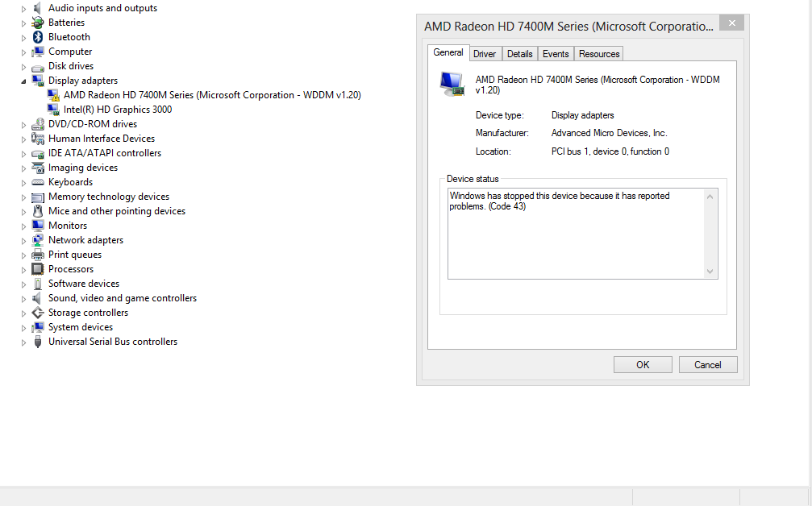Click the Disk drives category icon
This screenshot has width=812, height=506.
coord(37,67)
